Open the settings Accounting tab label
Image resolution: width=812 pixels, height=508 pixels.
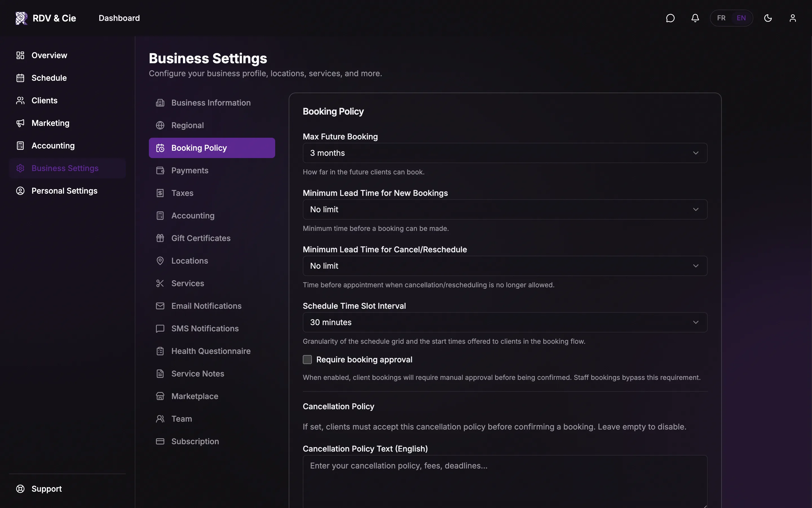point(193,216)
